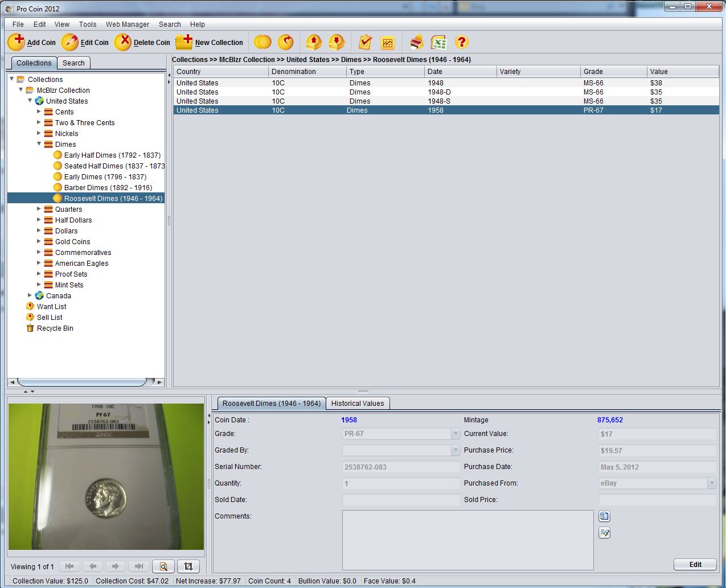The image size is (726, 588).
Task: Expand the Quarters tree node
Action: 39,209
